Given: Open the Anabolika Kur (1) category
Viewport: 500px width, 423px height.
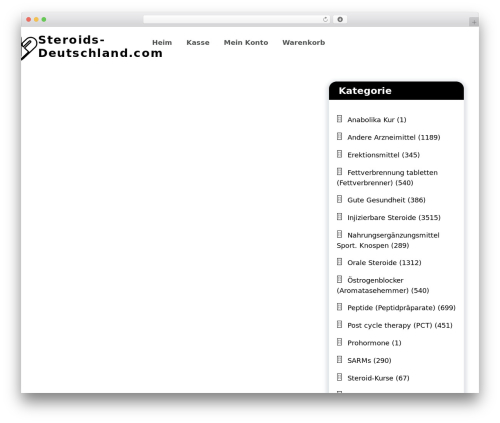Looking at the screenshot, I should coord(377,120).
